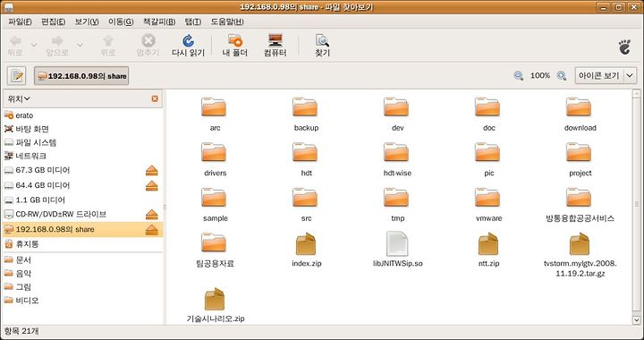
Task: Select the dev folder icon
Action: point(396,107)
